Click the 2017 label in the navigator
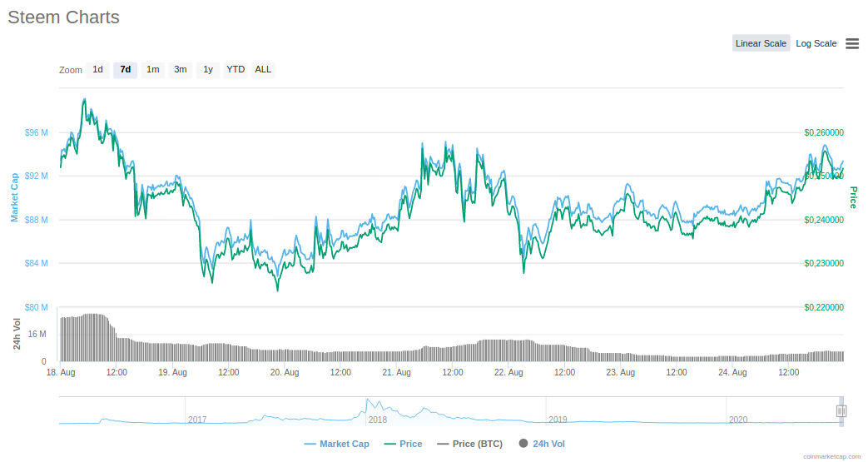 pyautogui.click(x=197, y=420)
